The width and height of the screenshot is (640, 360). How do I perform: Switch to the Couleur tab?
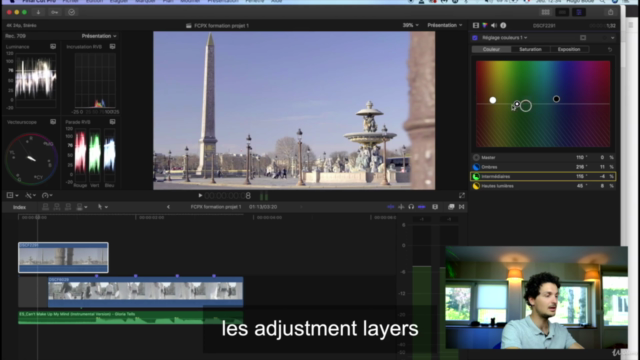coord(491,49)
